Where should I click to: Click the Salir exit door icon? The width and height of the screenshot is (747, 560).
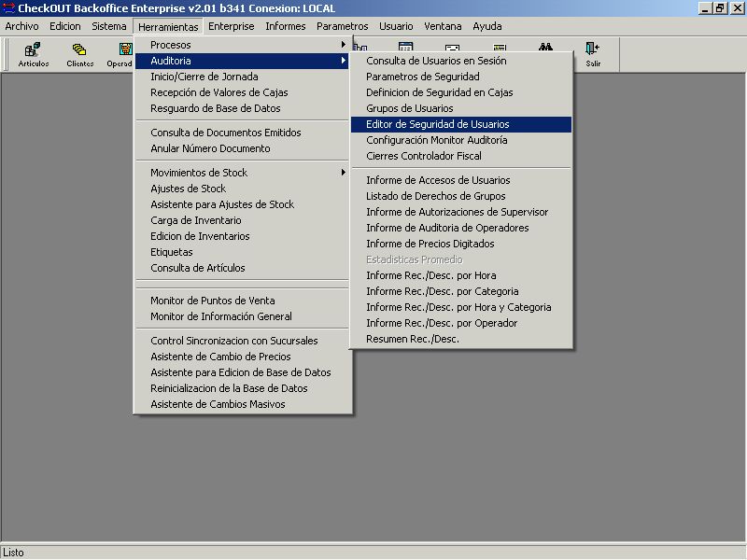593,54
